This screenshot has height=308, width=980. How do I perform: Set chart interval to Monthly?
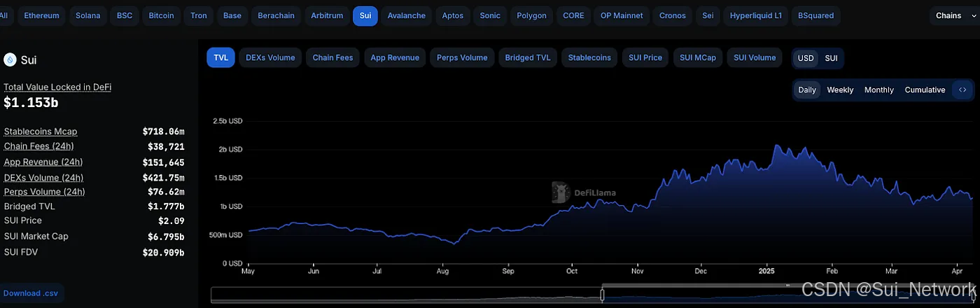coord(879,90)
